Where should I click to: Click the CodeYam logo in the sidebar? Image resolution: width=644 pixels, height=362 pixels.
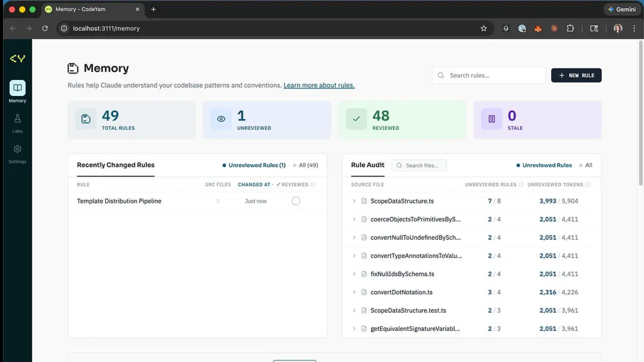(x=17, y=58)
